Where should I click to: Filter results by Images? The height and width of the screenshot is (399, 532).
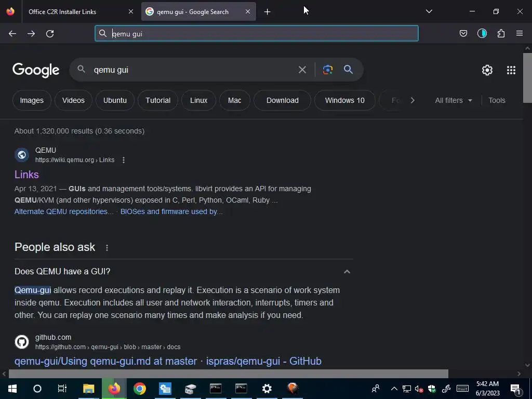tap(32, 100)
